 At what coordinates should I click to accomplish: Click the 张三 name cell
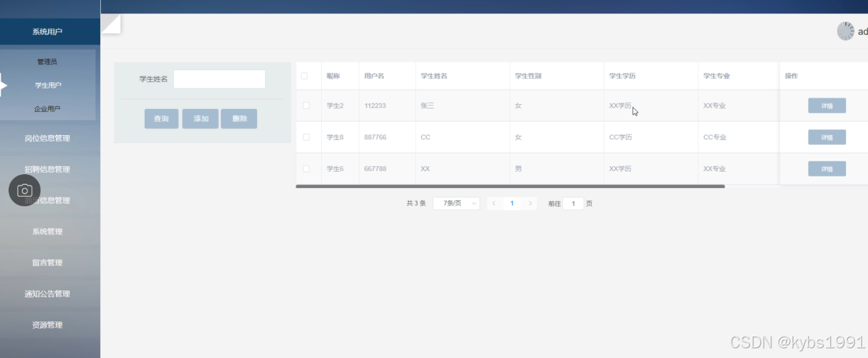pos(428,105)
